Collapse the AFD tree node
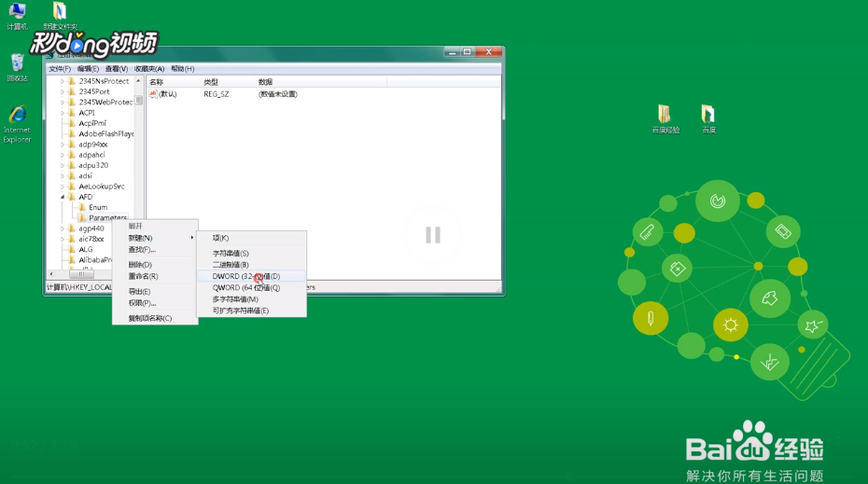868x484 pixels. click(x=62, y=197)
